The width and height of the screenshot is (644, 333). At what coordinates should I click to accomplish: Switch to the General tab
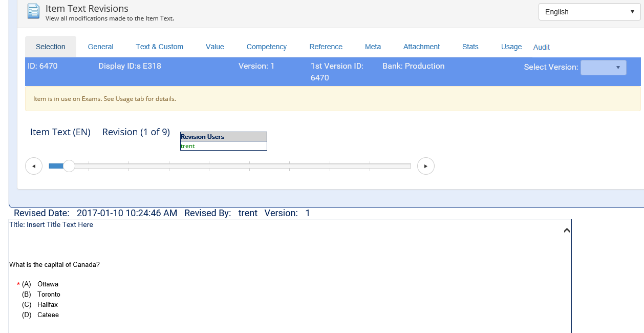(x=100, y=47)
